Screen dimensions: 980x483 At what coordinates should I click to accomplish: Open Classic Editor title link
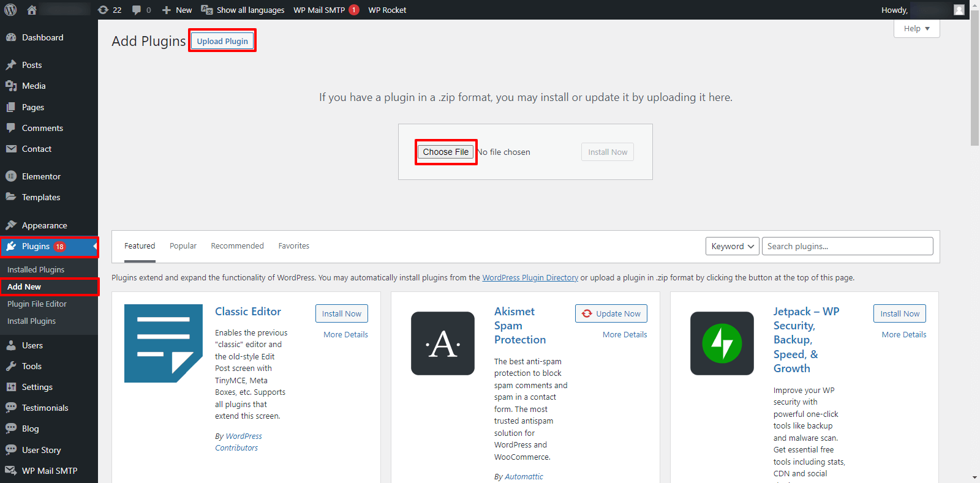(248, 312)
